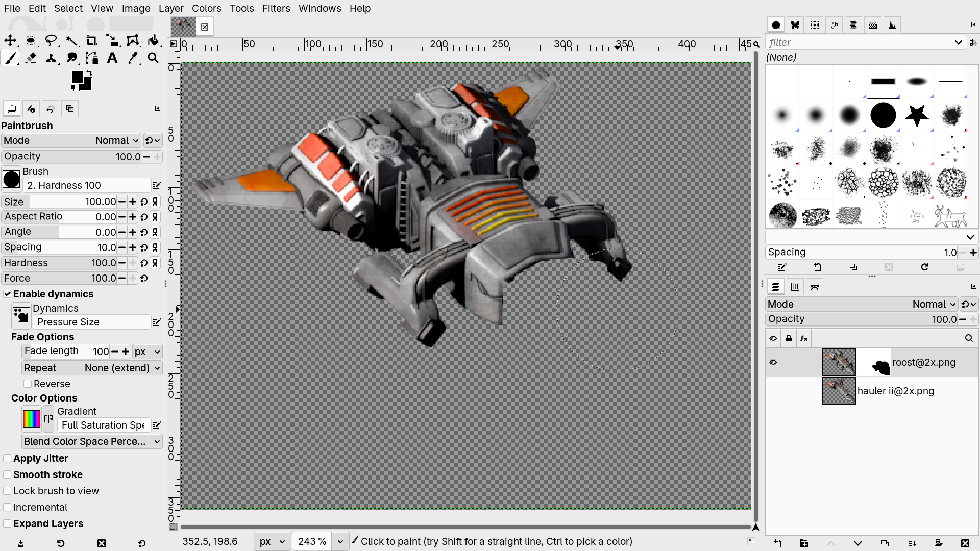Select the Clone stamp tool
This screenshot has height=551, width=980.
[51, 58]
